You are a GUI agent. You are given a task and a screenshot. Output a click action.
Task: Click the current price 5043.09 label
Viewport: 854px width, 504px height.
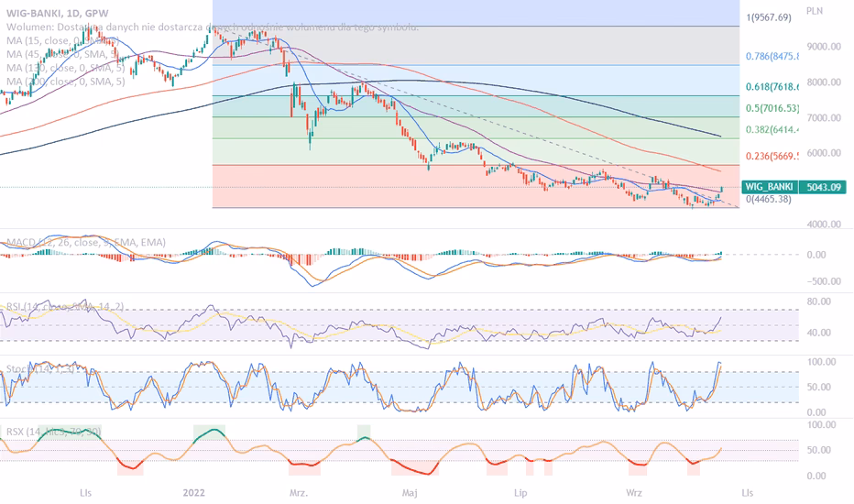click(823, 187)
